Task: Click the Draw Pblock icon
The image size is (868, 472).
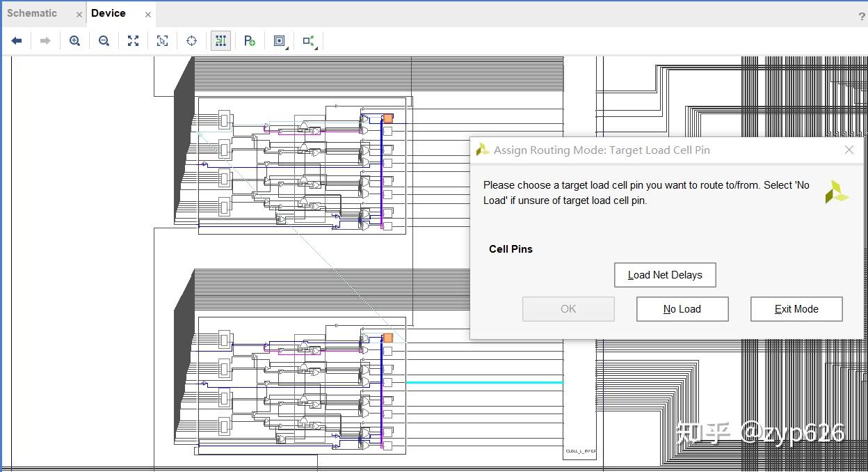Action: coord(250,41)
